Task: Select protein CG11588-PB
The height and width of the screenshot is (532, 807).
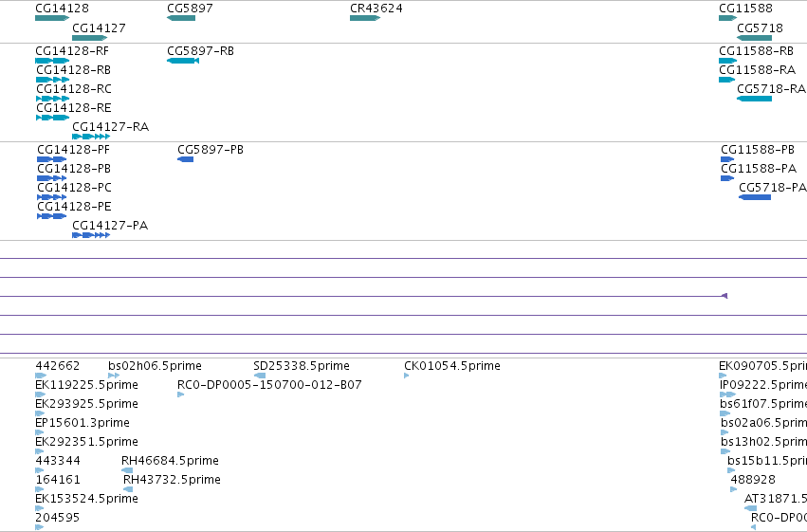Action: click(x=727, y=159)
